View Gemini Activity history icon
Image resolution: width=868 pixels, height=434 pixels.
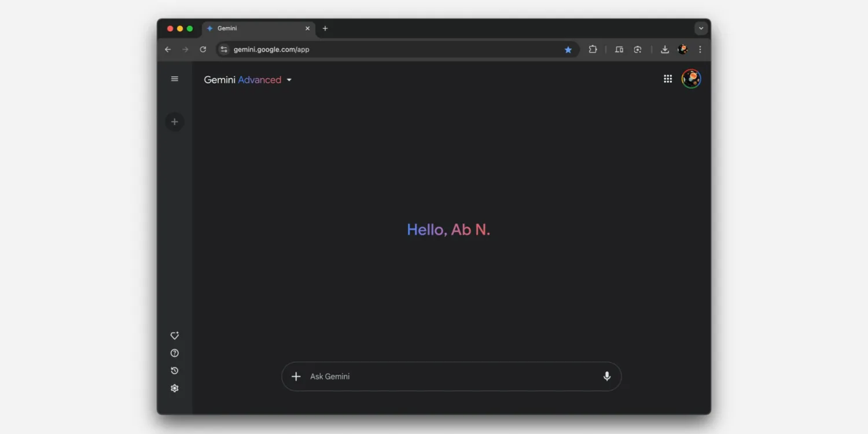click(x=174, y=370)
